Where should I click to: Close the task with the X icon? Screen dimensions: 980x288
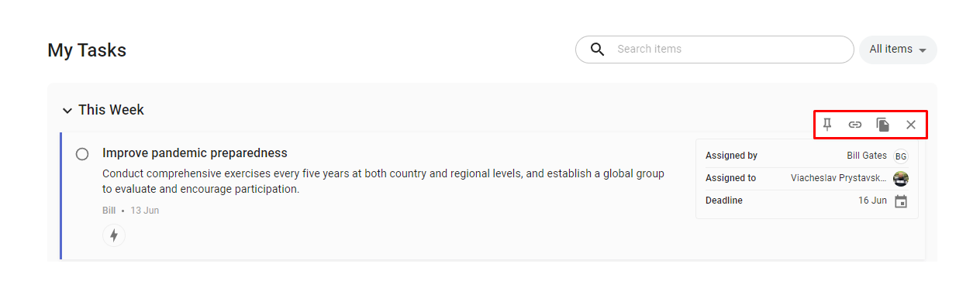[911, 125]
